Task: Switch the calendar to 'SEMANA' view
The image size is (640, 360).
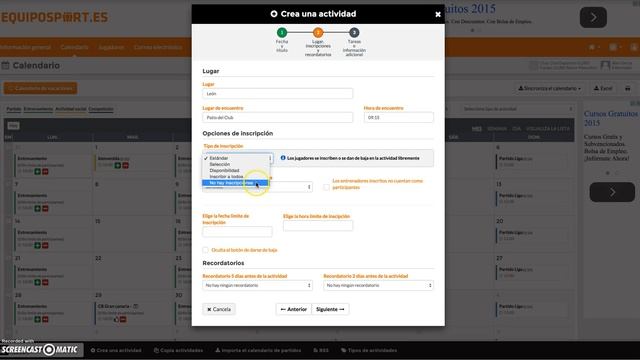Action: (497, 129)
